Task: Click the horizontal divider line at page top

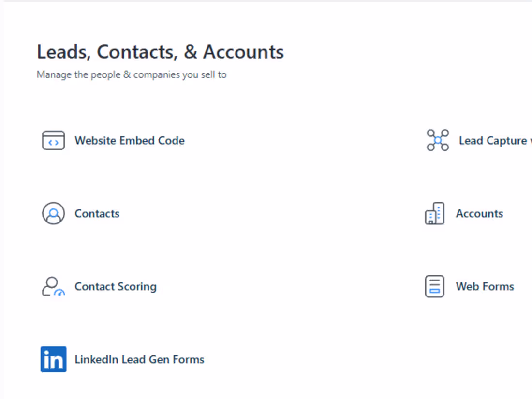Action: pyautogui.click(x=266, y=1)
